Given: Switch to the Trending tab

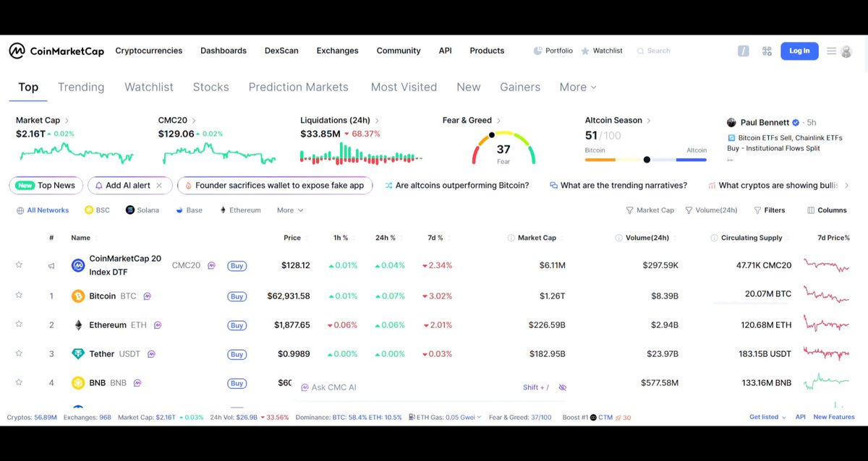Looking at the screenshot, I should 81,87.
